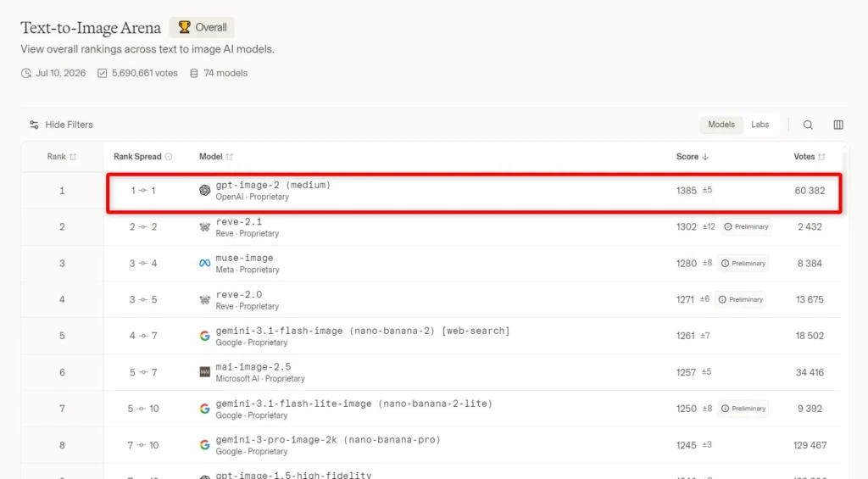Click Google logo beside gemini-3-pro-image-2k
The image size is (868, 479).
coord(205,445)
